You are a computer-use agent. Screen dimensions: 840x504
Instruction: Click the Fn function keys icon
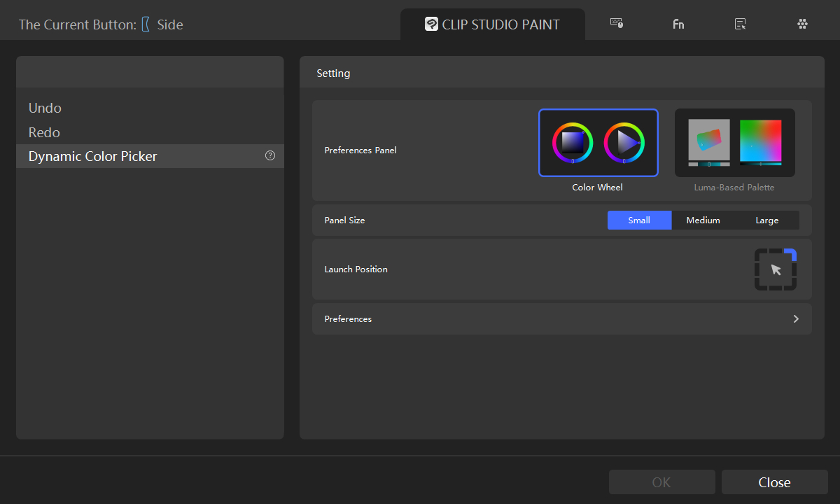tap(678, 23)
